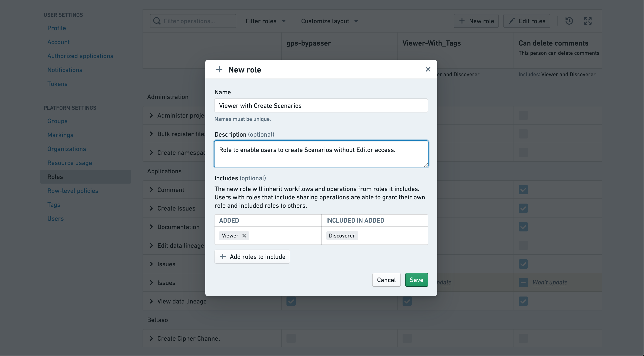Click the Filter operations search field

pyautogui.click(x=193, y=21)
